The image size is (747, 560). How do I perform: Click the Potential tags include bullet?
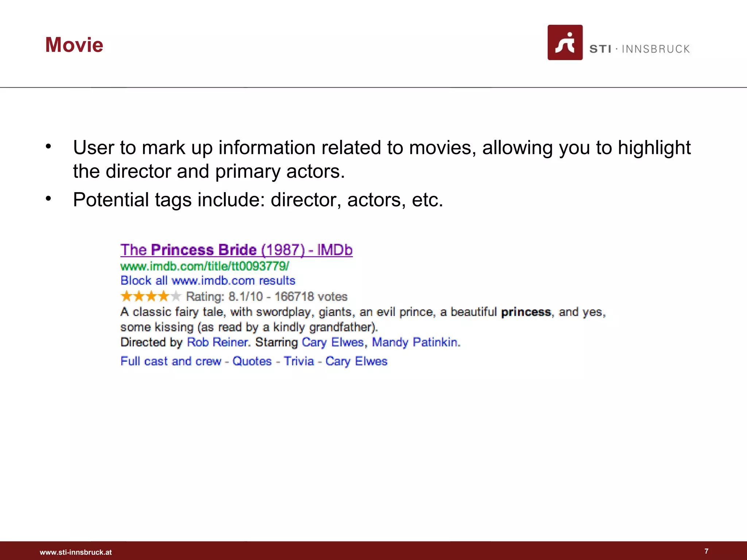[x=258, y=200]
